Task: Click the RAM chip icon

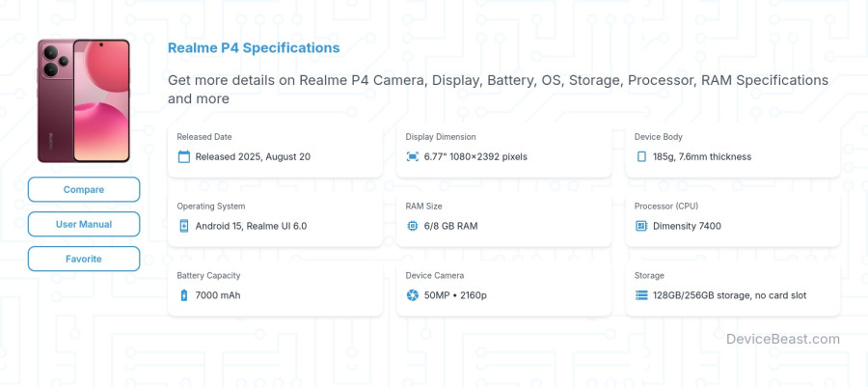Action: [x=413, y=226]
